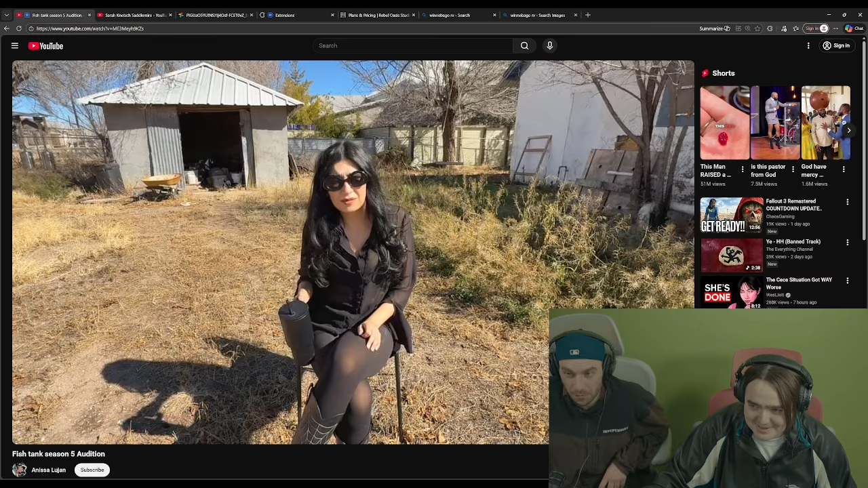Click the Fish tank season 5 Audition title
868x488 pixels.
tap(58, 454)
